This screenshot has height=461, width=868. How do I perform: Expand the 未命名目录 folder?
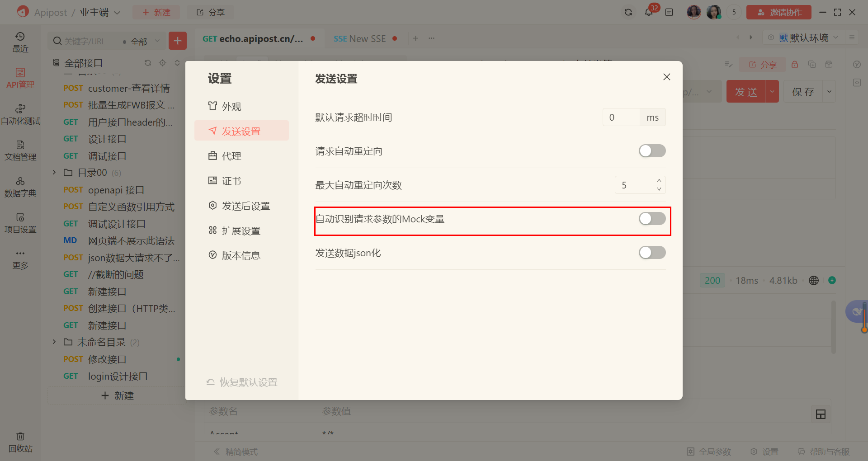(54, 342)
